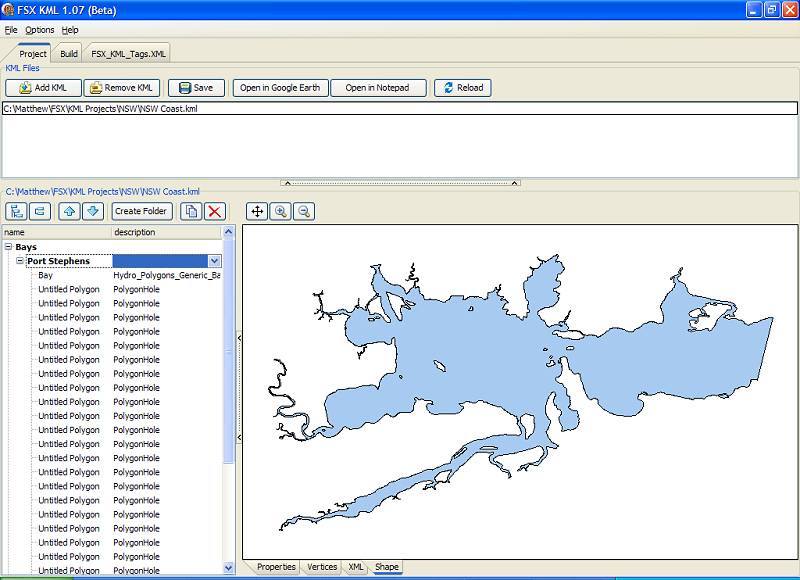Click the copy item icon
This screenshot has width=800, height=580.
point(191,211)
